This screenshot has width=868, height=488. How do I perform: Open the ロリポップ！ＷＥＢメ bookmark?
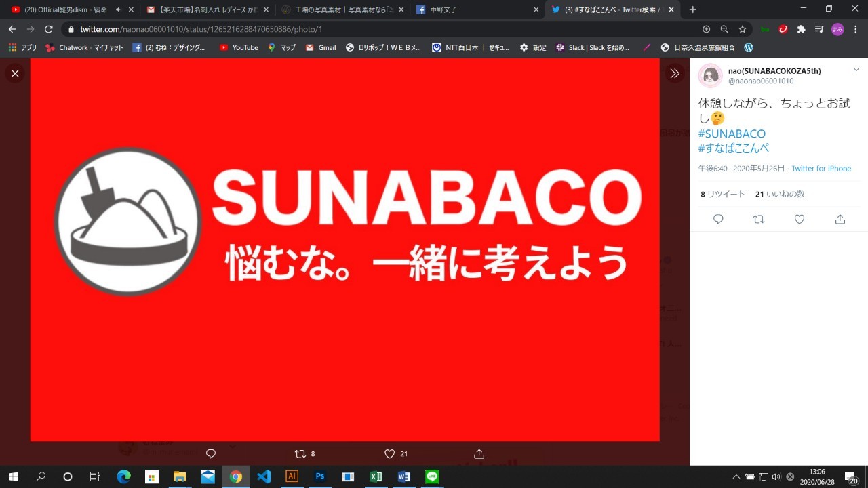tap(384, 47)
